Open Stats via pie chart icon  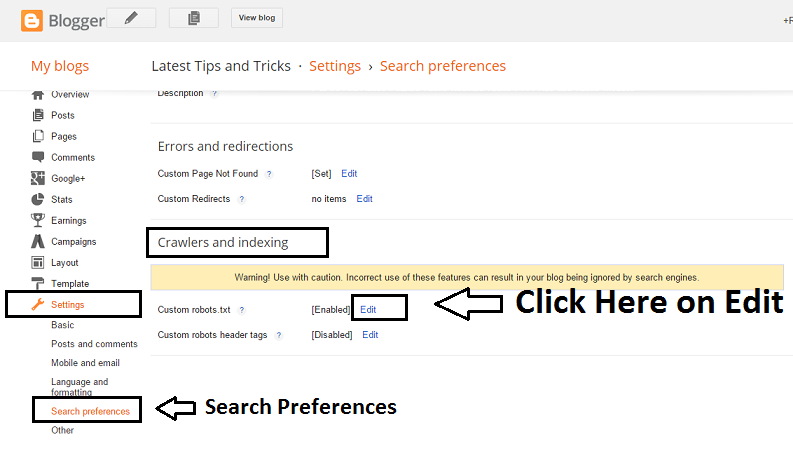[37, 199]
